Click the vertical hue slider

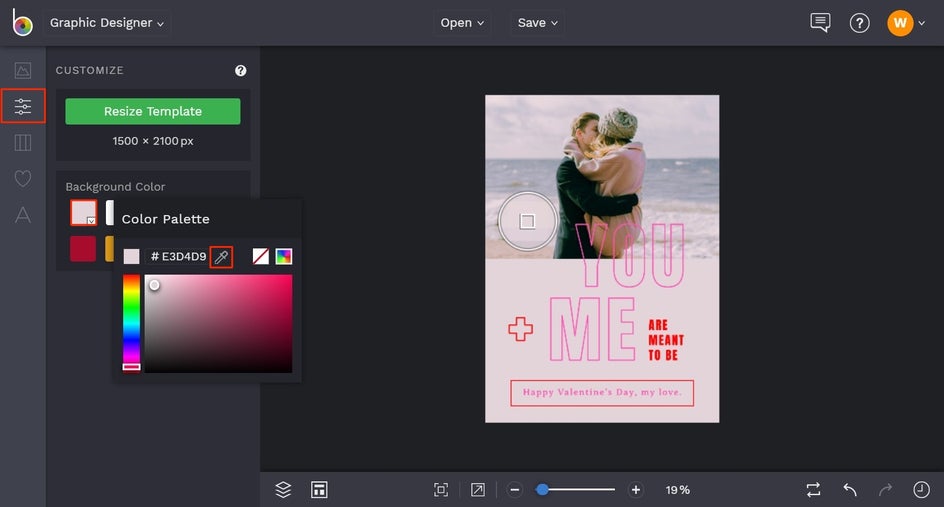click(x=131, y=323)
